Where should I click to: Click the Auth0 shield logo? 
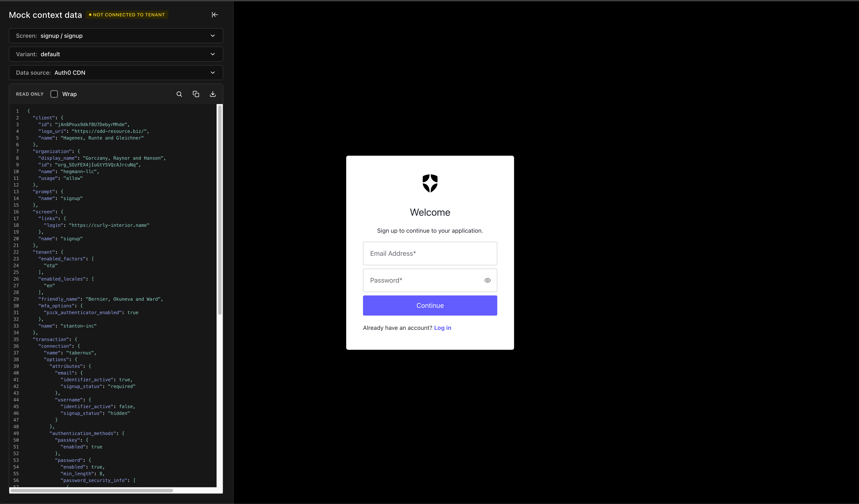[430, 183]
